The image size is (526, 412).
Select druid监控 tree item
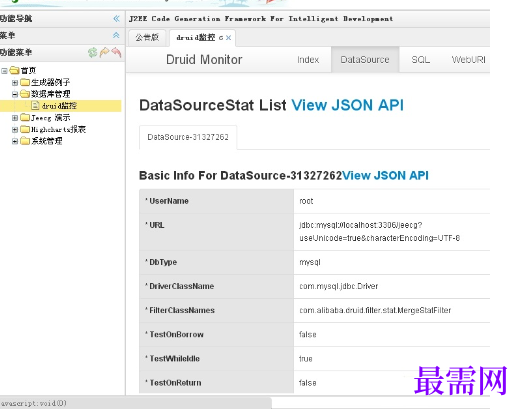coord(60,106)
